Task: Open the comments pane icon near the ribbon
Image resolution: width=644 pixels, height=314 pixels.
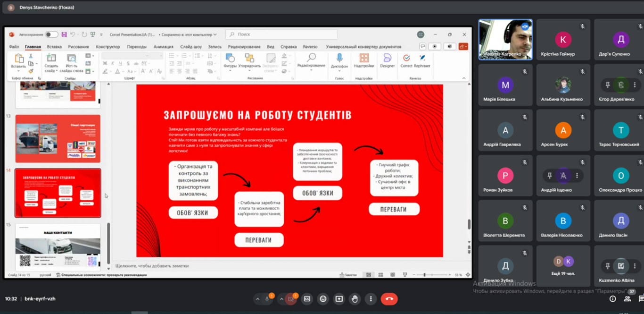Action: coord(423,47)
